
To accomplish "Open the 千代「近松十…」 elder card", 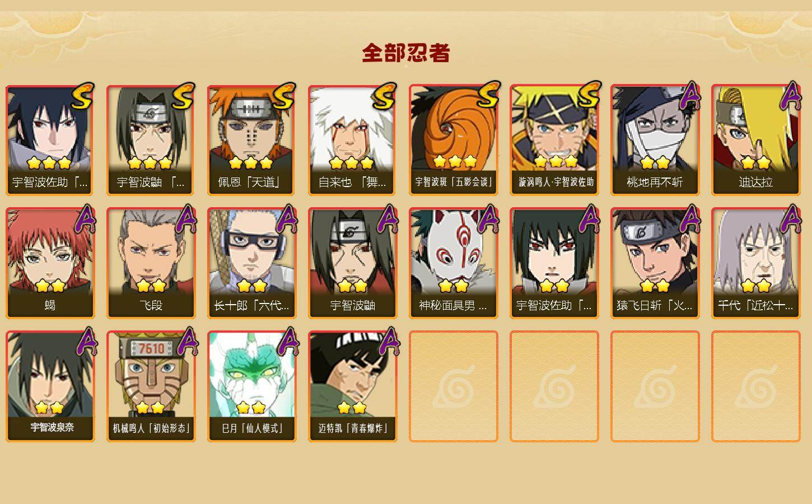I will [x=755, y=263].
